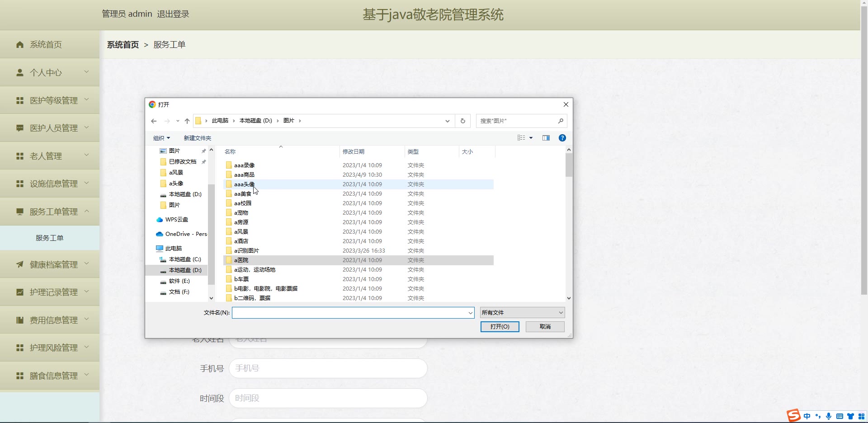This screenshot has width=868, height=423.
Task: Expand the address bar path dropdown
Action: [x=447, y=121]
